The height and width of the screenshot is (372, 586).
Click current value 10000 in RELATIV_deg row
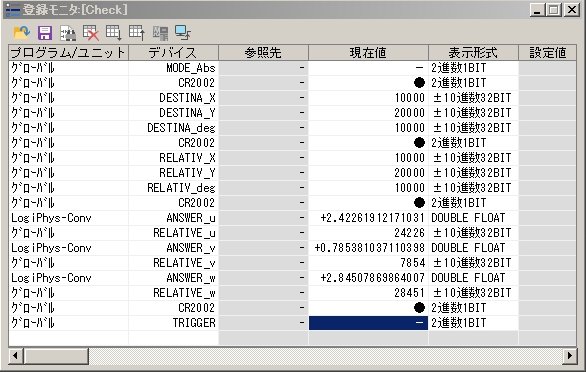pos(368,188)
